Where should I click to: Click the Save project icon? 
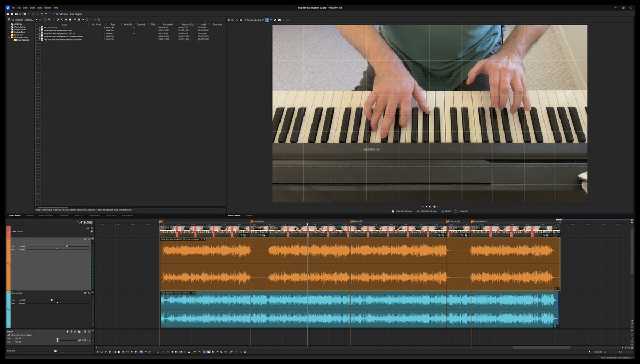tap(16, 14)
